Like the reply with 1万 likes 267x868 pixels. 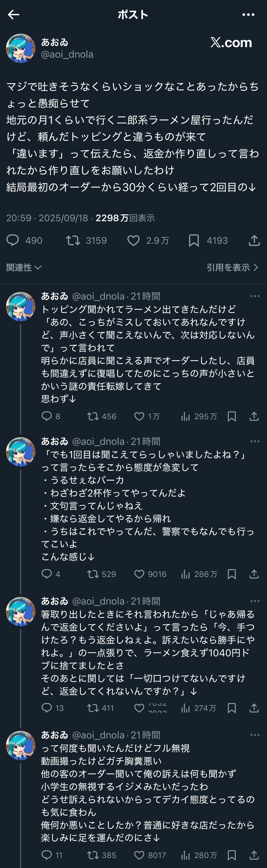click(x=139, y=417)
